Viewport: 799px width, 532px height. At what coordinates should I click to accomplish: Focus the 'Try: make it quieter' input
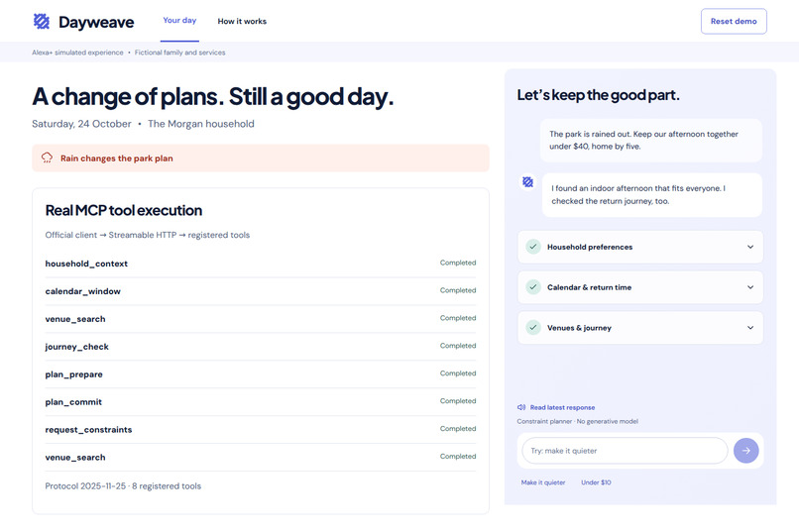click(x=625, y=451)
